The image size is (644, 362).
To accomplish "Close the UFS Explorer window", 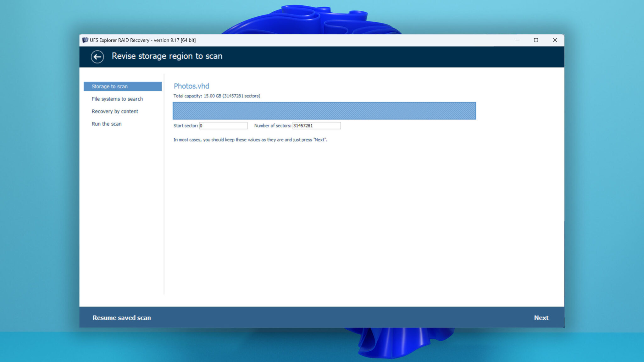I will click(x=555, y=40).
